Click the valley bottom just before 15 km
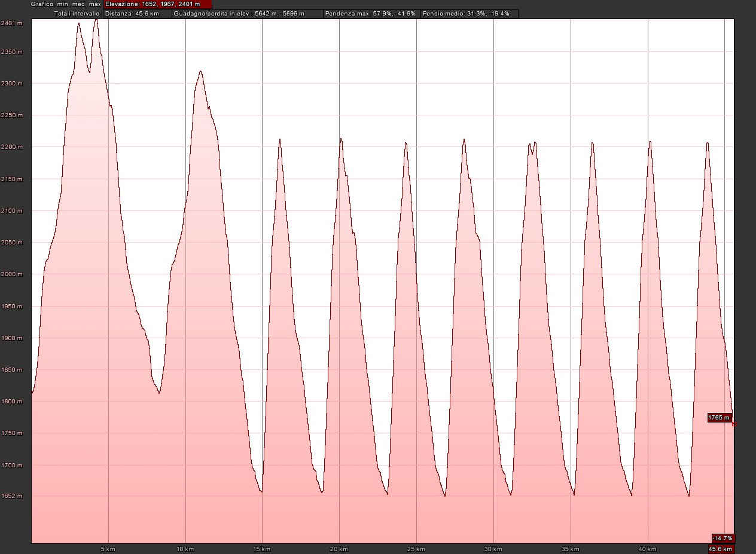The image size is (756, 554). pyautogui.click(x=261, y=492)
